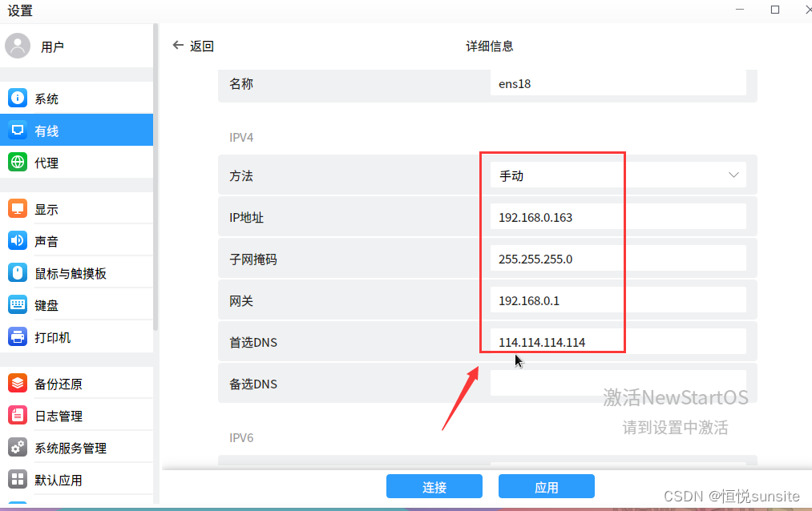Click the empty 备选DNS field
The height and width of the screenshot is (511, 812).
click(618, 383)
